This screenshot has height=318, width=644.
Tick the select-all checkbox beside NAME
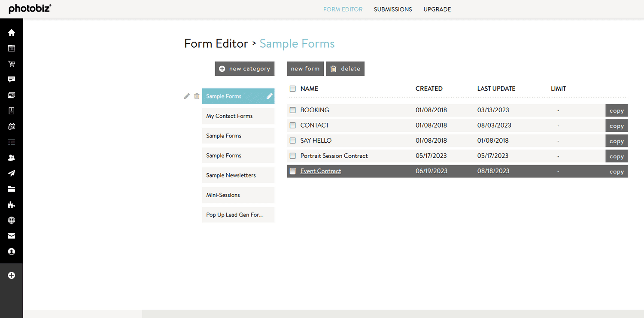(x=293, y=89)
